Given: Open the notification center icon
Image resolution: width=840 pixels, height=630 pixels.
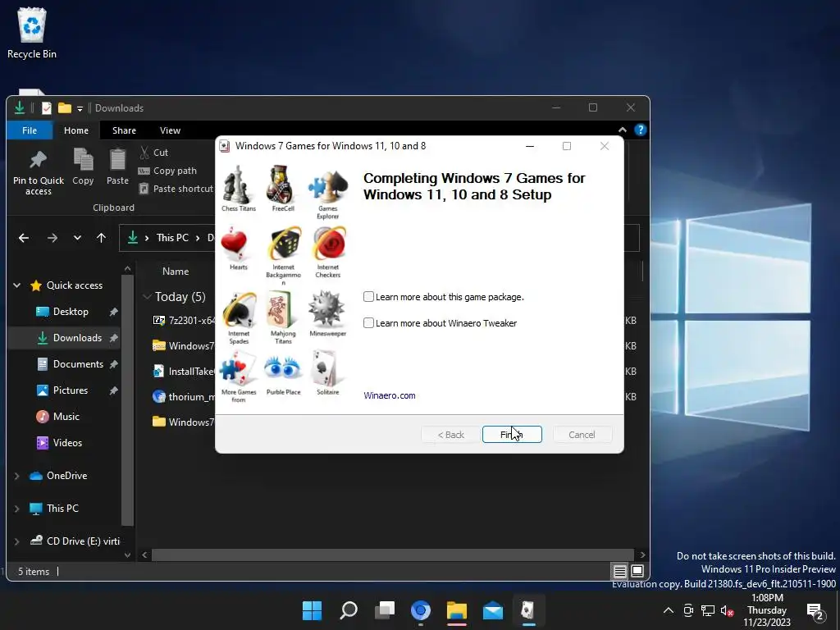Looking at the screenshot, I should click(x=815, y=611).
